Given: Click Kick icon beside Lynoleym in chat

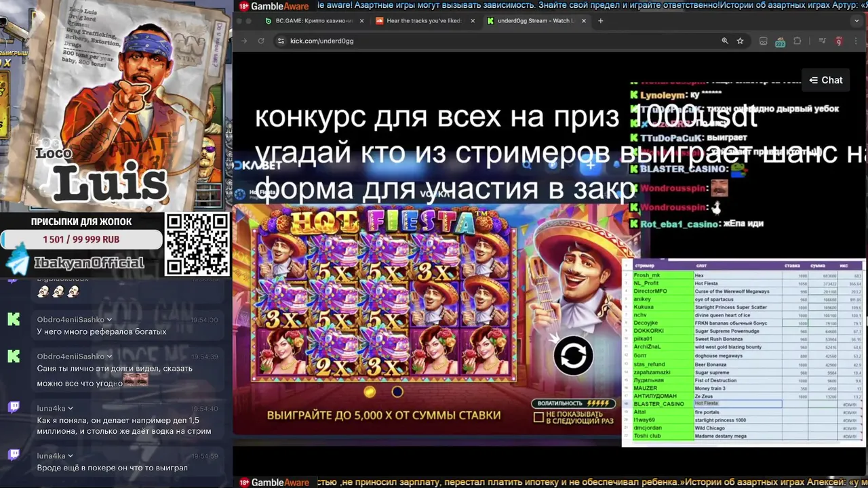Looking at the screenshot, I should (634, 96).
